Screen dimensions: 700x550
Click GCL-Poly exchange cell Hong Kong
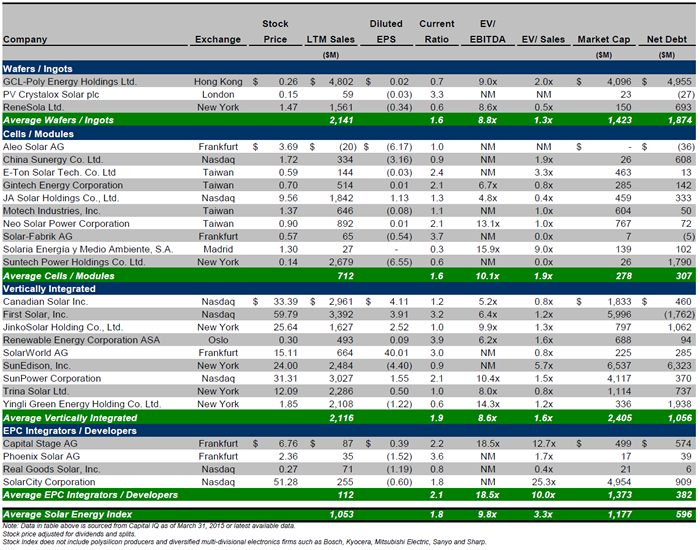tap(218, 82)
